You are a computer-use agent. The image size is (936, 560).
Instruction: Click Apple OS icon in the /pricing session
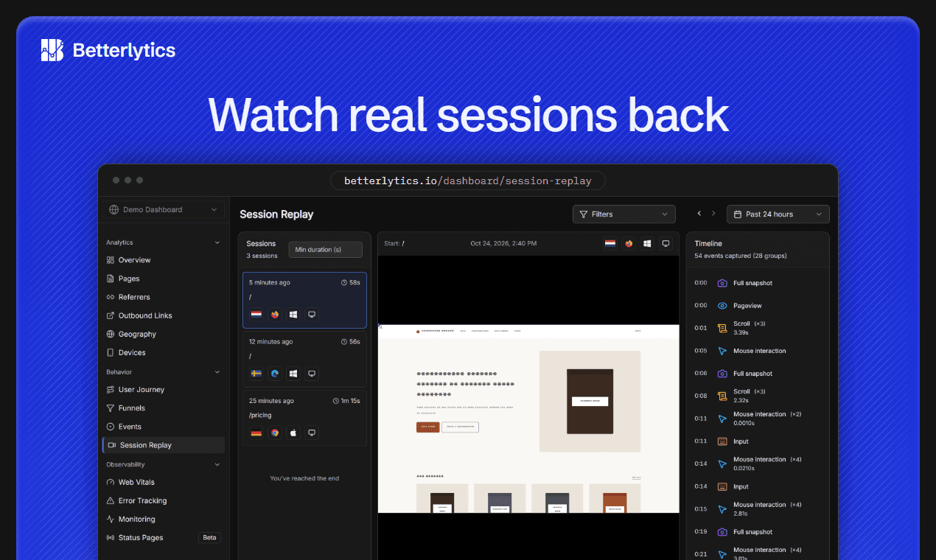(x=293, y=433)
